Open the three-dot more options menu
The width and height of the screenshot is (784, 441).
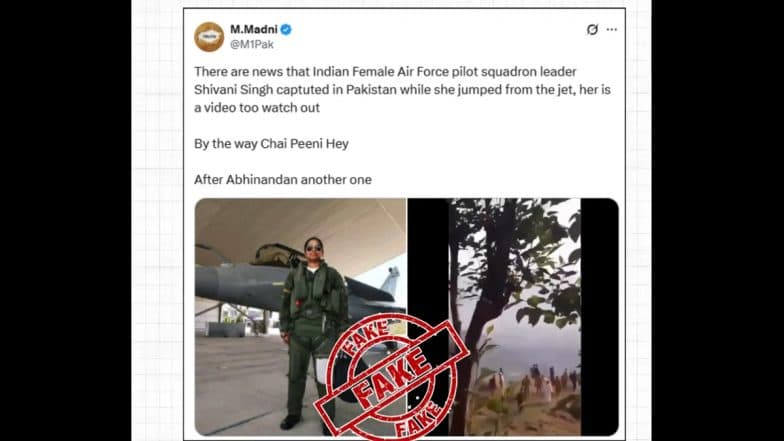(612, 30)
